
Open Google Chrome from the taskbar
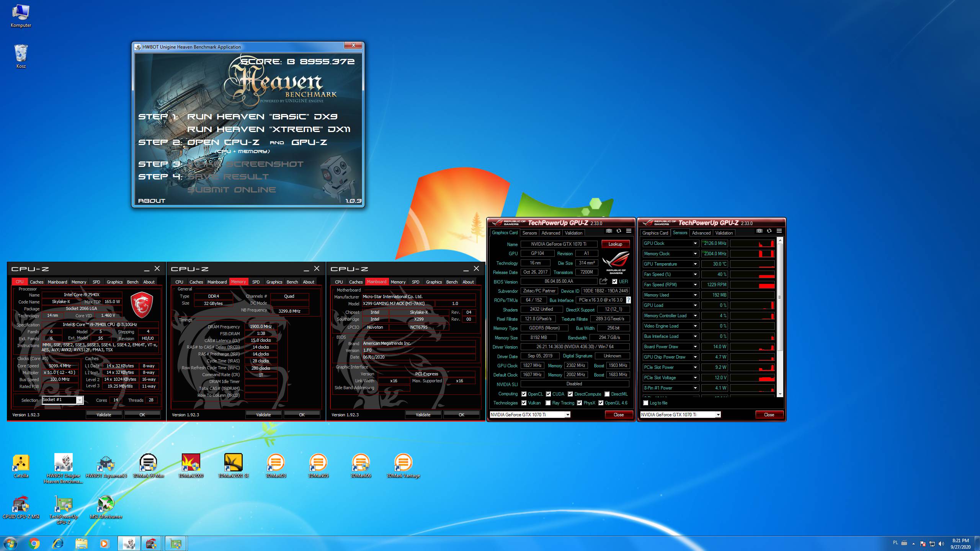(x=34, y=543)
